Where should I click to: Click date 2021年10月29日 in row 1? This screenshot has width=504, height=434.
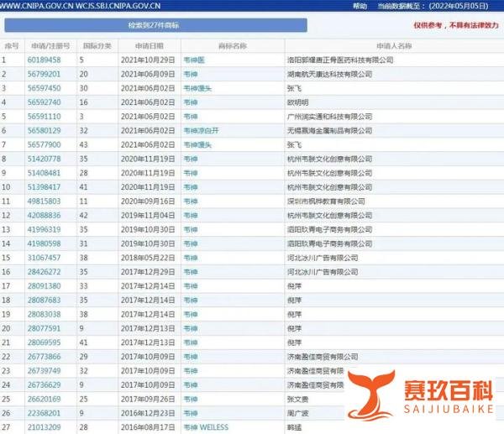[x=148, y=60]
